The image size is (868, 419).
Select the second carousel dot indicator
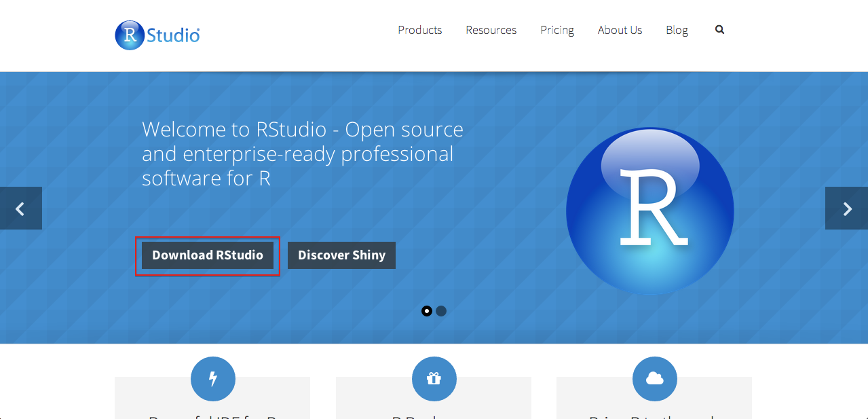pos(441,311)
